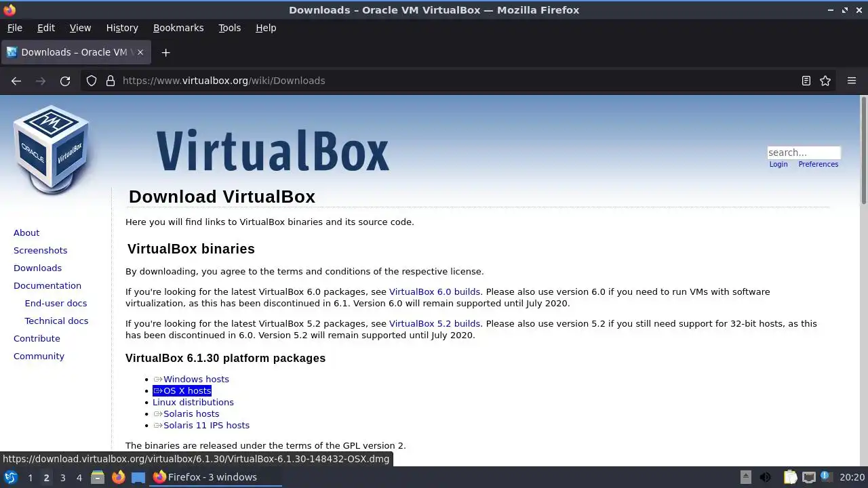
Task: Open About in the sidebar
Action: coord(26,232)
